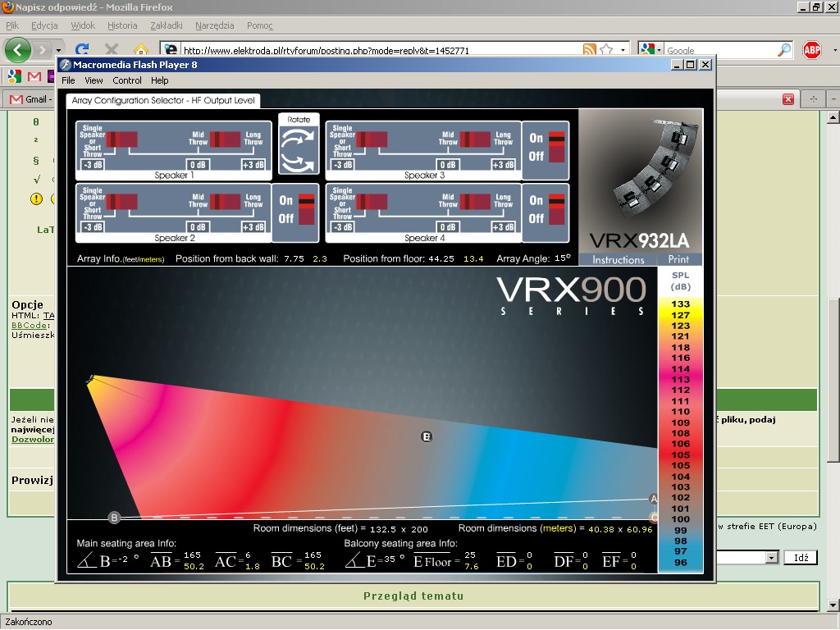Click the 0 dB box of Speaker 3
The image size is (840, 630).
(448, 164)
